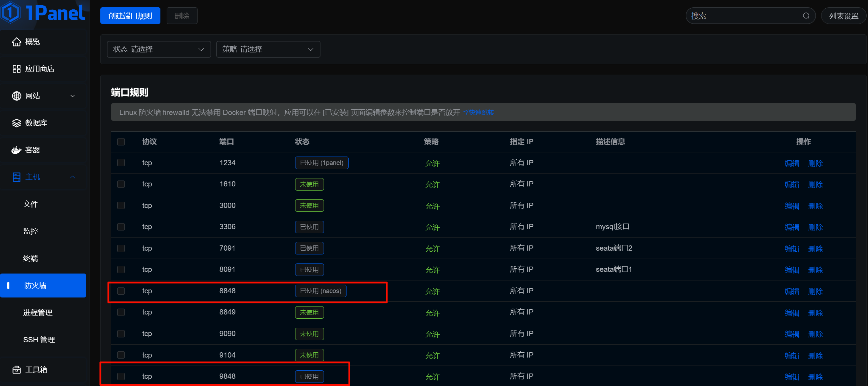Open 数据库 layers icon
The height and width of the screenshot is (386, 868).
(16, 123)
